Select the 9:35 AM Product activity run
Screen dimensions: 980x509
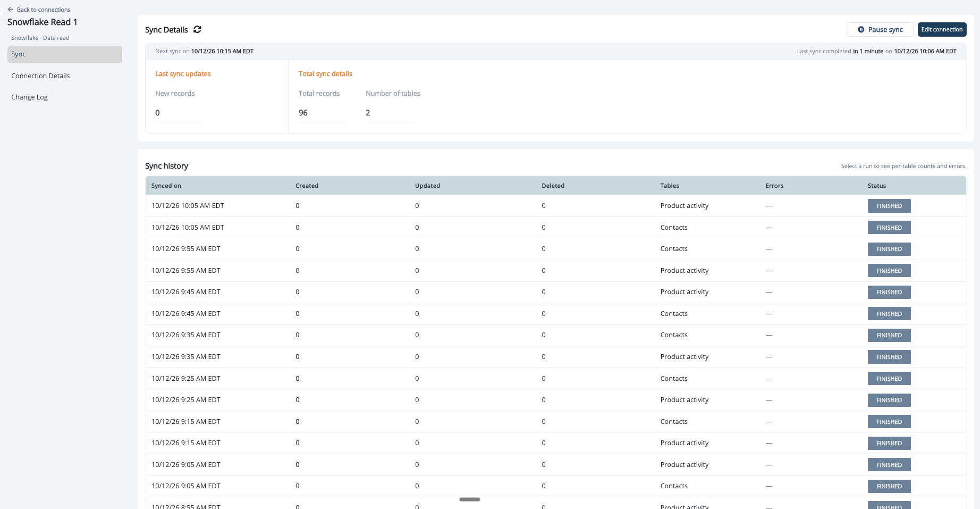click(x=555, y=357)
